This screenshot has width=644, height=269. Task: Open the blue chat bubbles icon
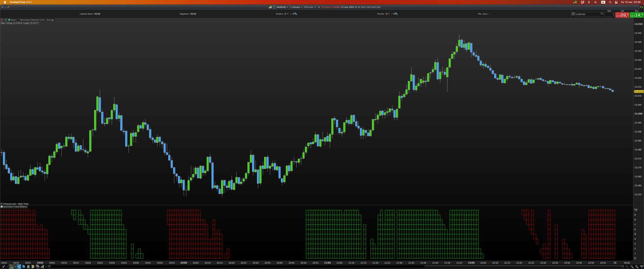tap(24, 266)
